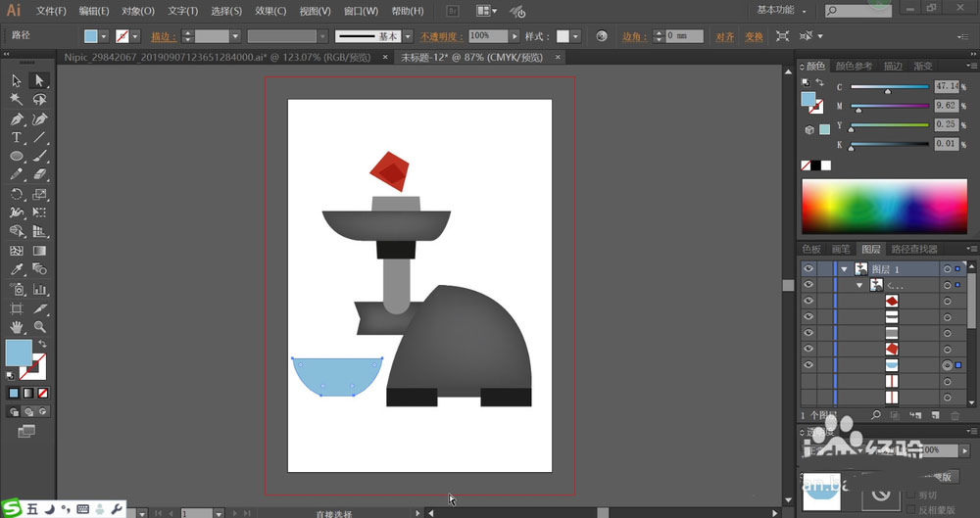Adjust the C cyan slider handle
The height and width of the screenshot is (518, 980).
pos(888,91)
